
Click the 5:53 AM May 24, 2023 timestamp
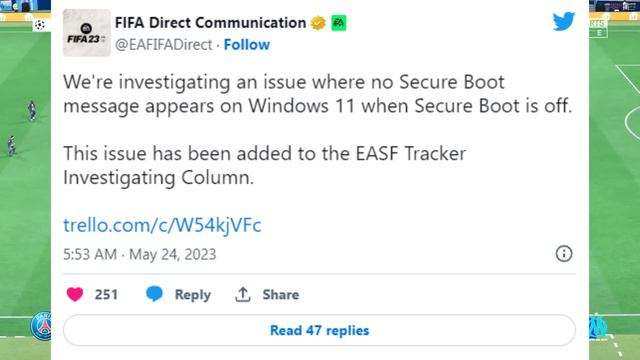[140, 254]
